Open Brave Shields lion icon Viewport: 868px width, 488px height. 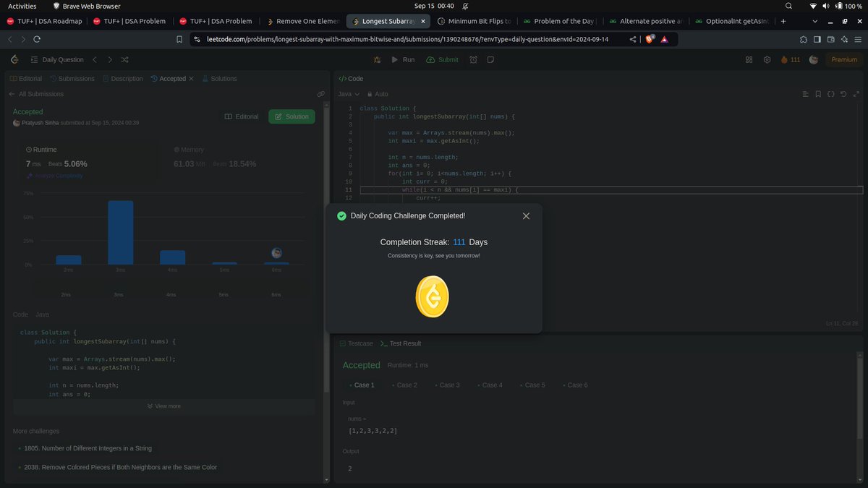tap(650, 39)
